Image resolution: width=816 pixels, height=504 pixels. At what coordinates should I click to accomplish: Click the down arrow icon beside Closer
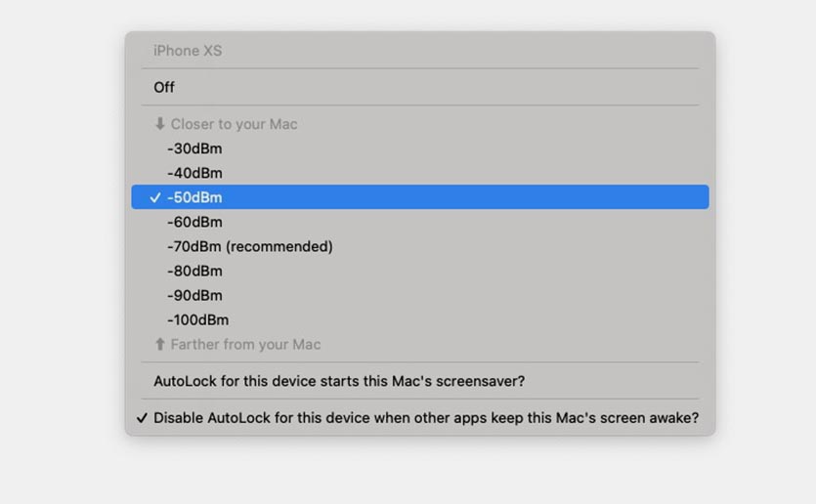pos(160,124)
